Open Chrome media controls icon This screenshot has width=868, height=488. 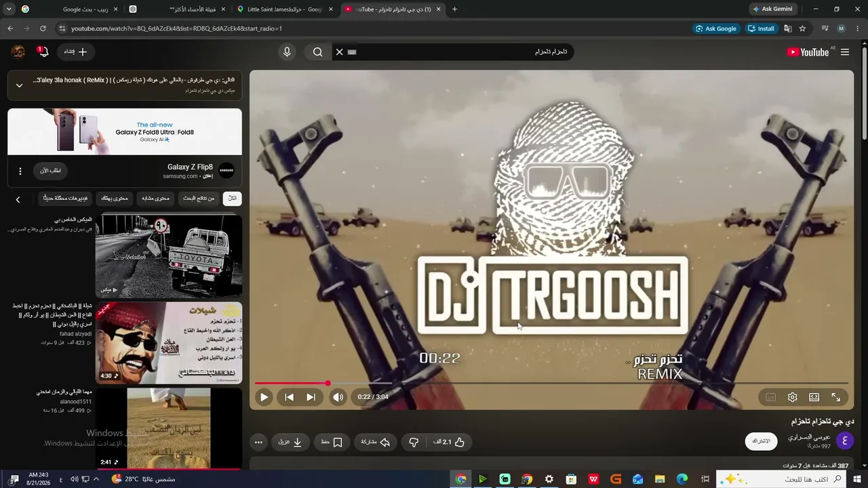click(825, 28)
